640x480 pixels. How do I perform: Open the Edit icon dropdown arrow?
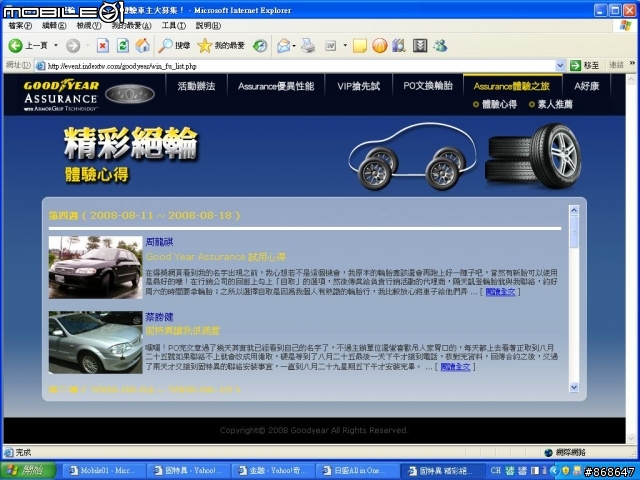345,45
